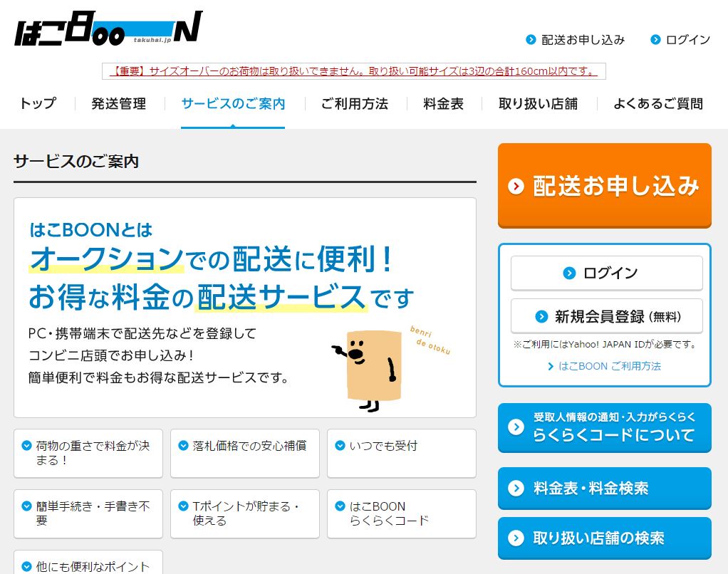
Task: Expand 落札価格での安心補償 feature box
Action: tap(244, 454)
